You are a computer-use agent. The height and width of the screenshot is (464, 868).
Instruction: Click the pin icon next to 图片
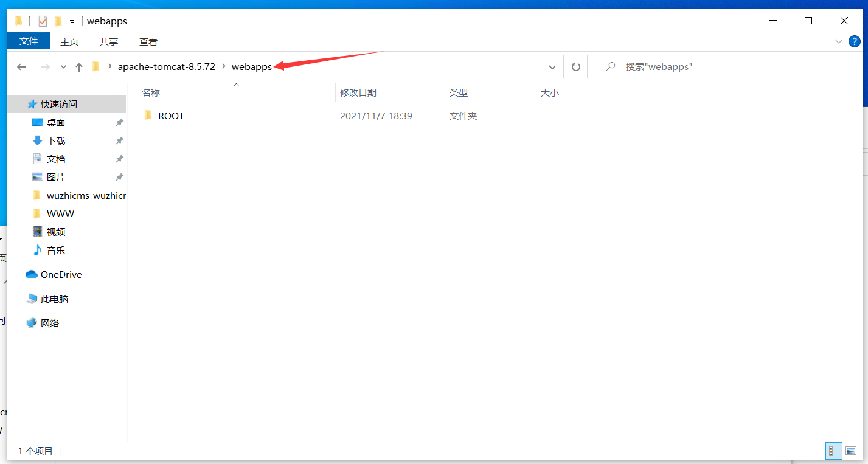[x=119, y=177]
